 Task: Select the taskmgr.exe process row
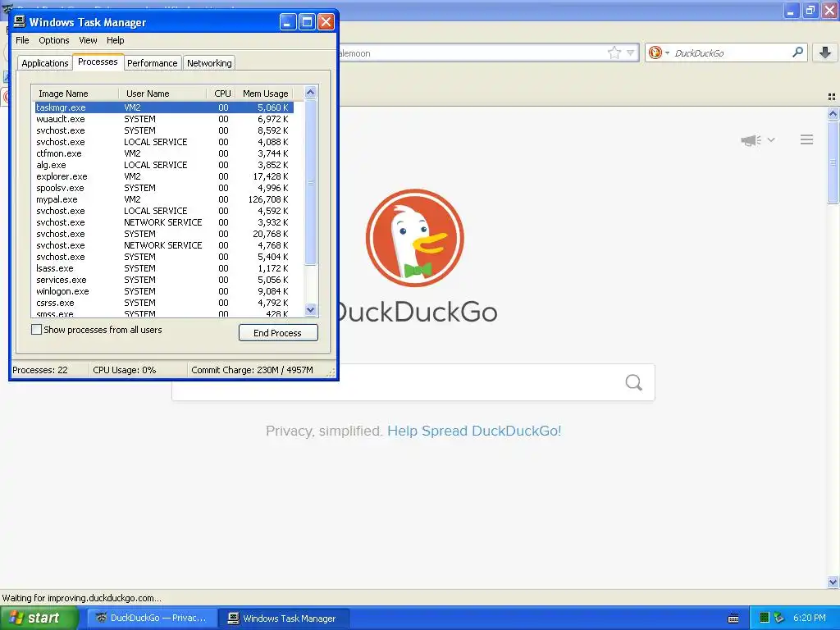[164, 107]
